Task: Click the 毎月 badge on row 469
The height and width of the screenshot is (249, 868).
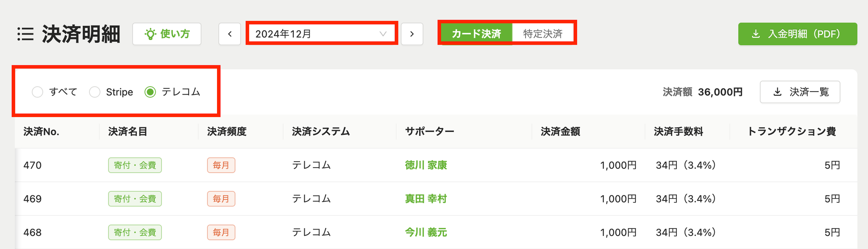Action: pyautogui.click(x=221, y=199)
